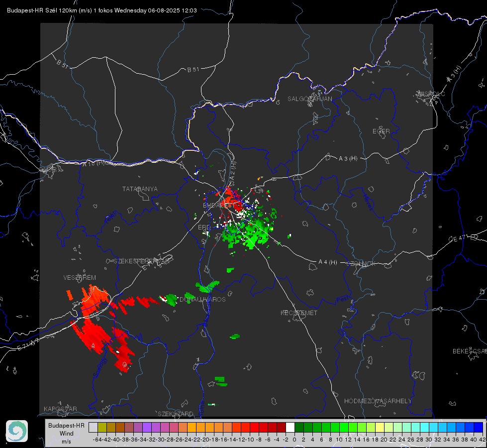This screenshot has width=487, height=448.
Task: Select the HÓDMEZŐVÁSÁRHELY city label
Action: (378, 401)
